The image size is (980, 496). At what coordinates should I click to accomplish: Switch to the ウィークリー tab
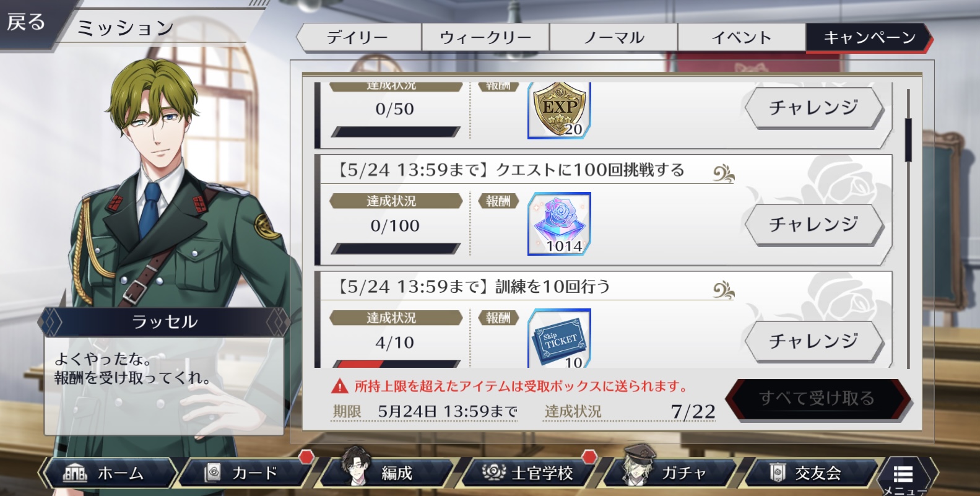[x=485, y=38]
